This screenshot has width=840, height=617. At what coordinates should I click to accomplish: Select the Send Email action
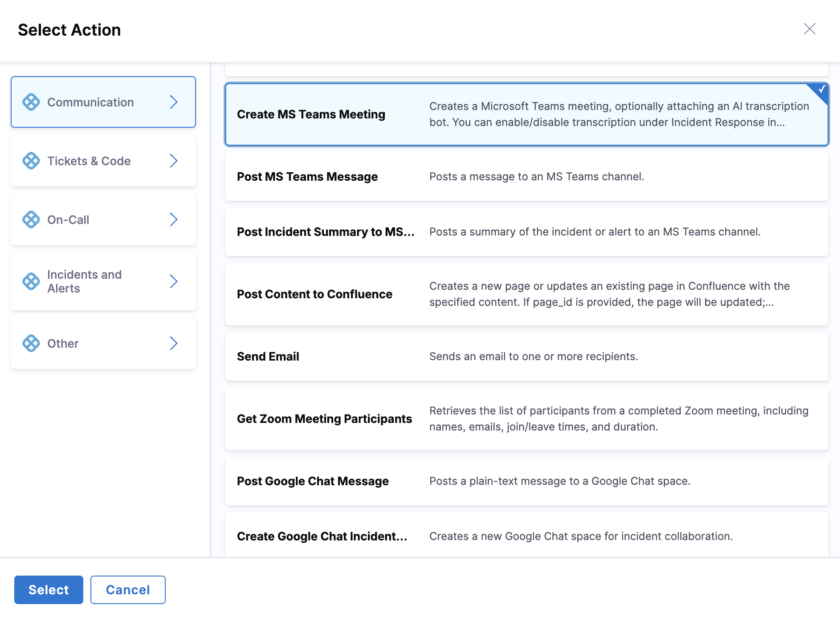[526, 357]
